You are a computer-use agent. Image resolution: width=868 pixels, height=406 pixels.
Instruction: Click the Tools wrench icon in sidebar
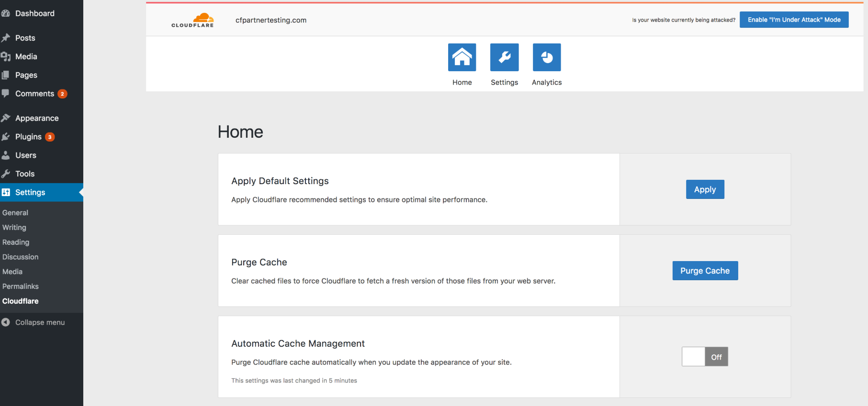(6, 174)
